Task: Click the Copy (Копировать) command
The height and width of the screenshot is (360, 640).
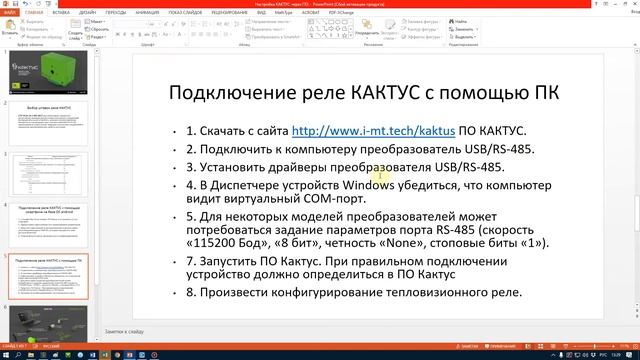Action: click(35, 29)
